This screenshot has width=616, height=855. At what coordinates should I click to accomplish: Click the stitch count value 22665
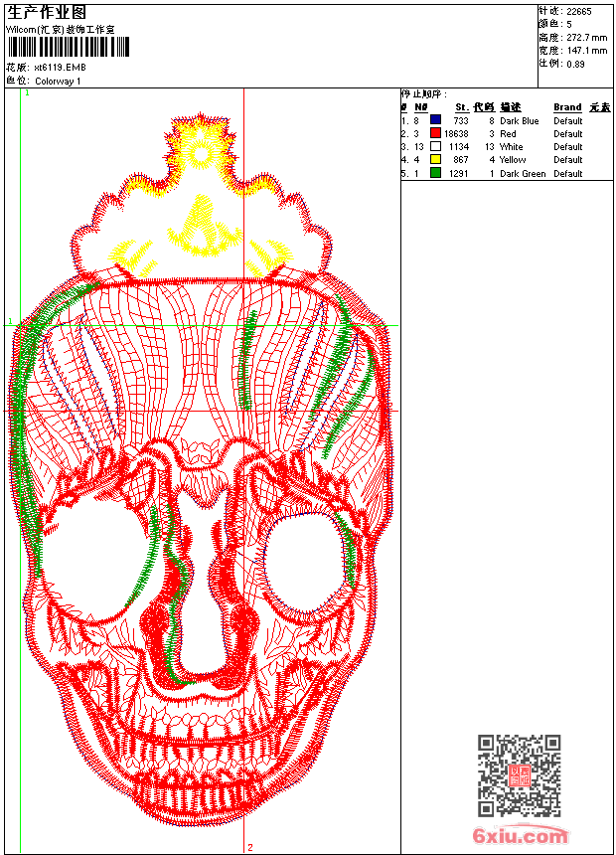[x=578, y=11]
